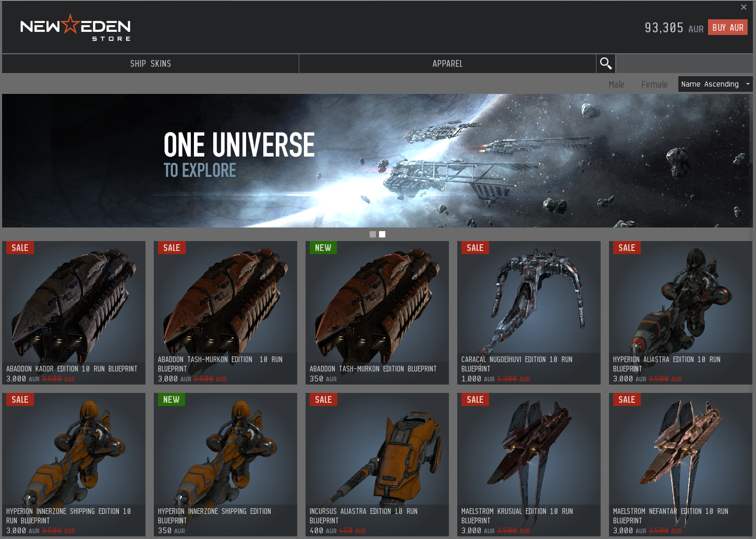Open Abaddon Tash-Murkon Edition 10 Run Blueprint

[x=225, y=313]
